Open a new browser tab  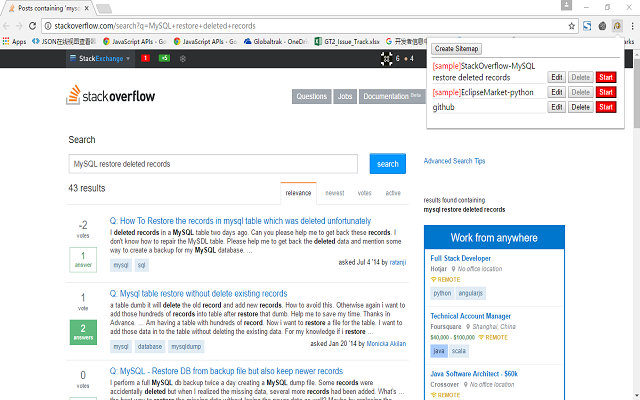pos(104,8)
